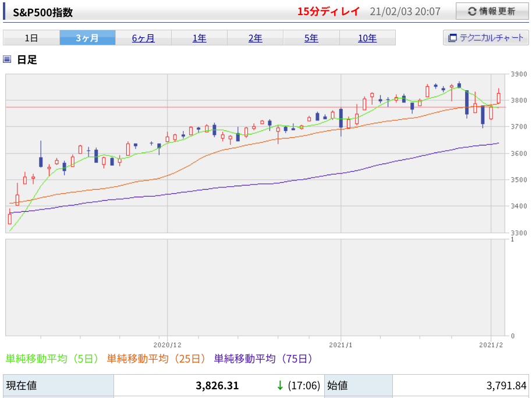Click the 日足 chart heading
The height and width of the screenshot is (398, 532).
tap(27, 60)
